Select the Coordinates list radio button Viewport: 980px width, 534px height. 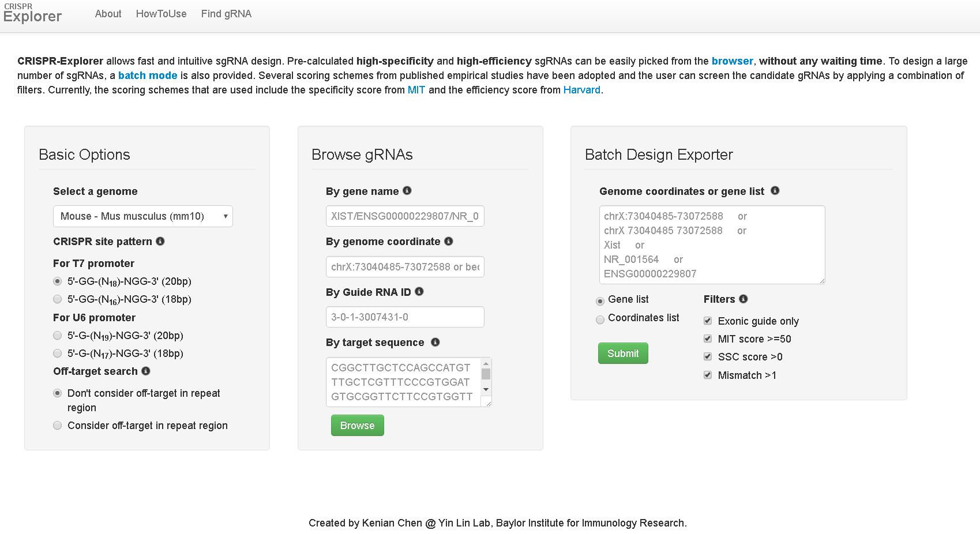click(x=600, y=319)
